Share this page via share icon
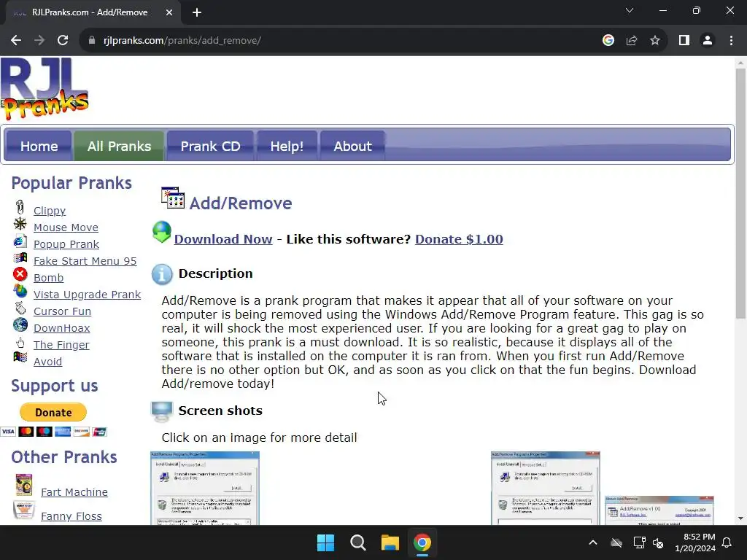This screenshot has width=747, height=560. click(x=632, y=41)
